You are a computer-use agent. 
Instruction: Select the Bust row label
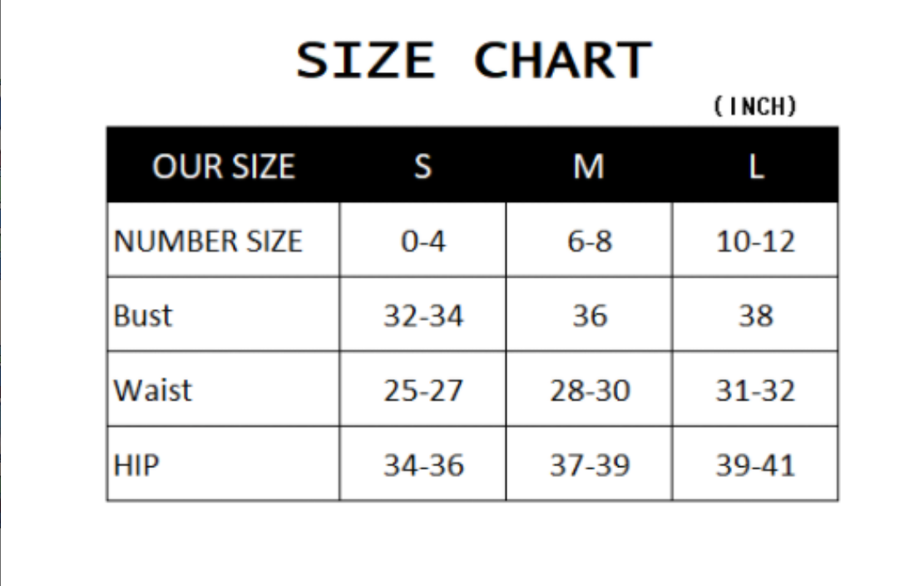(143, 316)
